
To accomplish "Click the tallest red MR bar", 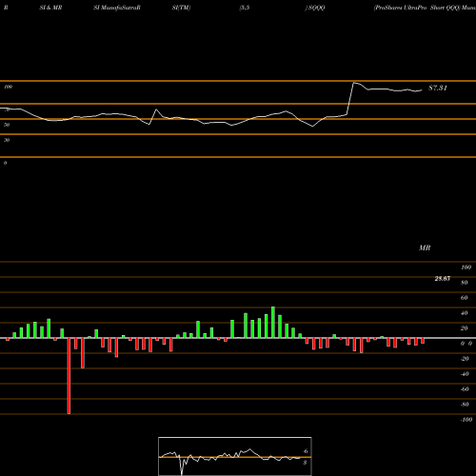I will (x=69, y=376).
